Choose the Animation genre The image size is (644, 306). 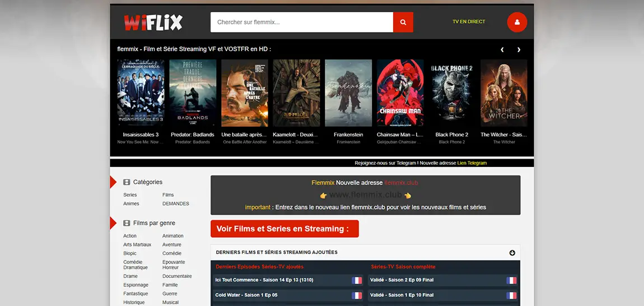point(173,236)
